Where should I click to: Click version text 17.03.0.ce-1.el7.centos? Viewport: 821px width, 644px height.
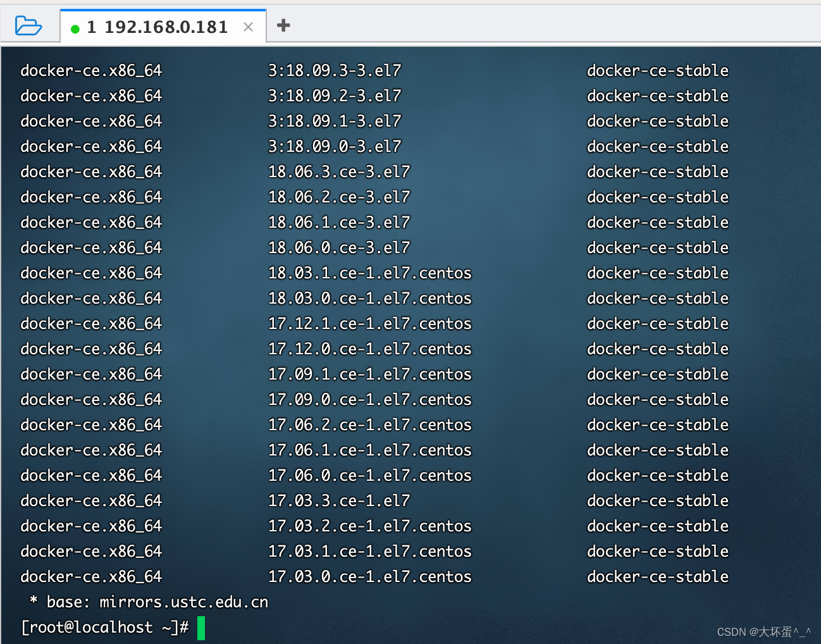[x=370, y=576]
